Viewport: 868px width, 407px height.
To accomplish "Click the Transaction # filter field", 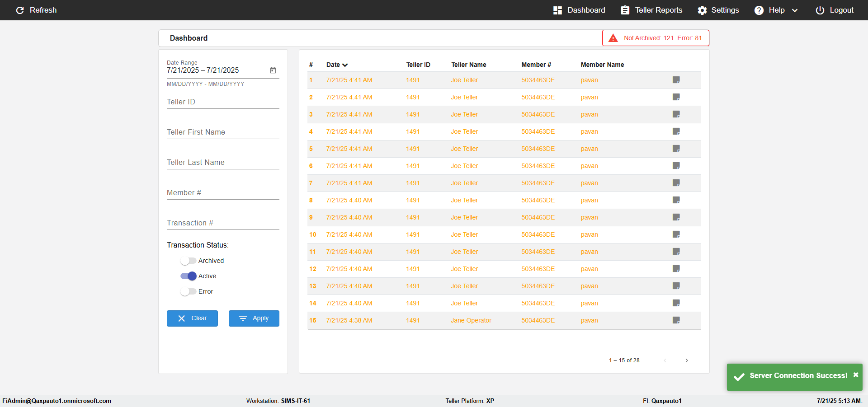I will [x=223, y=223].
